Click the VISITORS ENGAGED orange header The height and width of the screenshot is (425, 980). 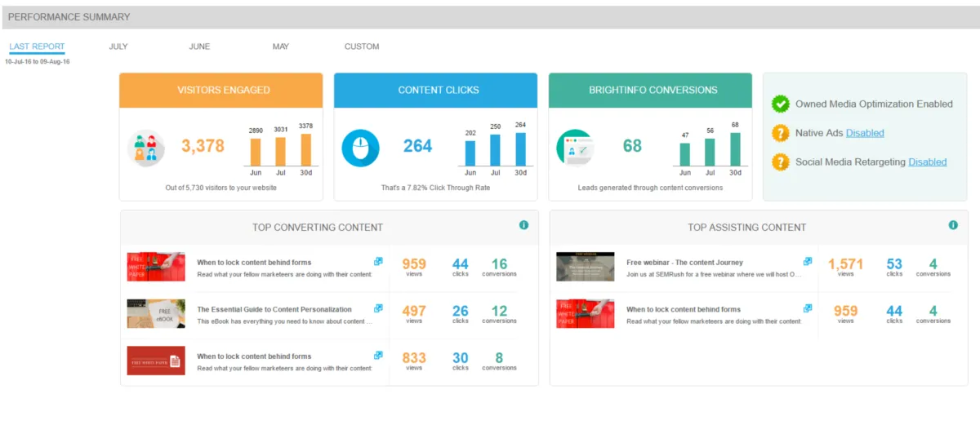pos(221,90)
